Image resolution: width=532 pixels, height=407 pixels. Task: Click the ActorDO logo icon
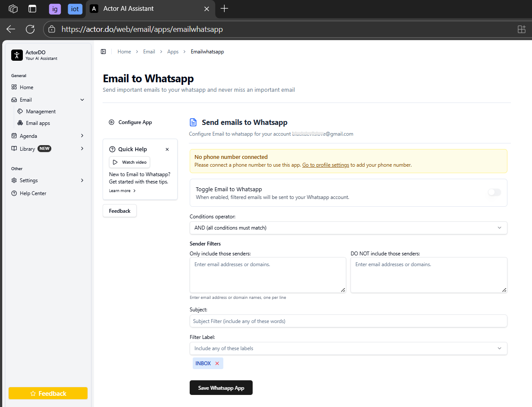pos(17,55)
